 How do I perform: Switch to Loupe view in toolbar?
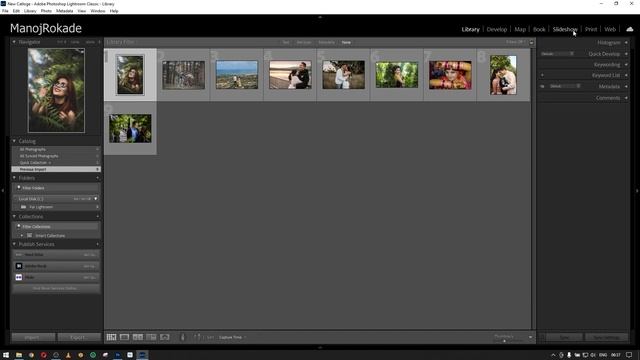(x=124, y=337)
